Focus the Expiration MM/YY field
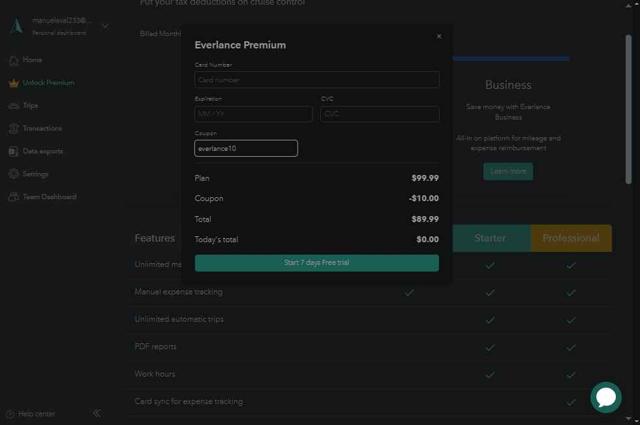 [253, 114]
